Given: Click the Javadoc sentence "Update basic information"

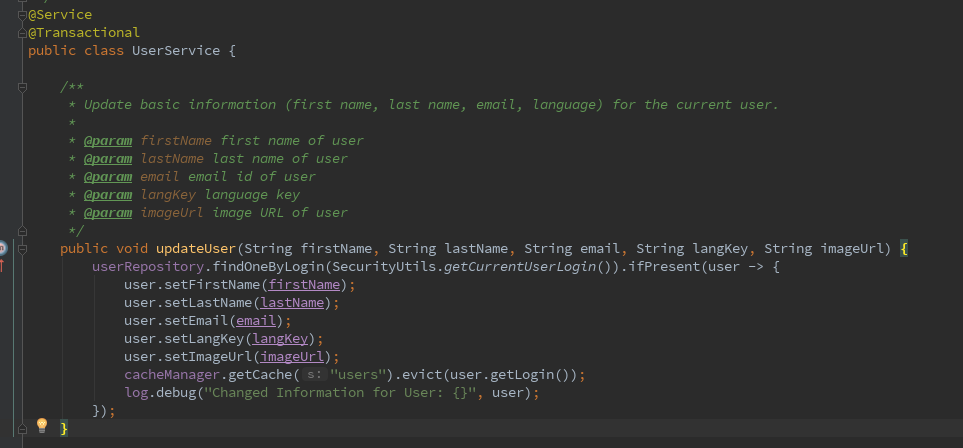Looking at the screenshot, I should point(180,104).
